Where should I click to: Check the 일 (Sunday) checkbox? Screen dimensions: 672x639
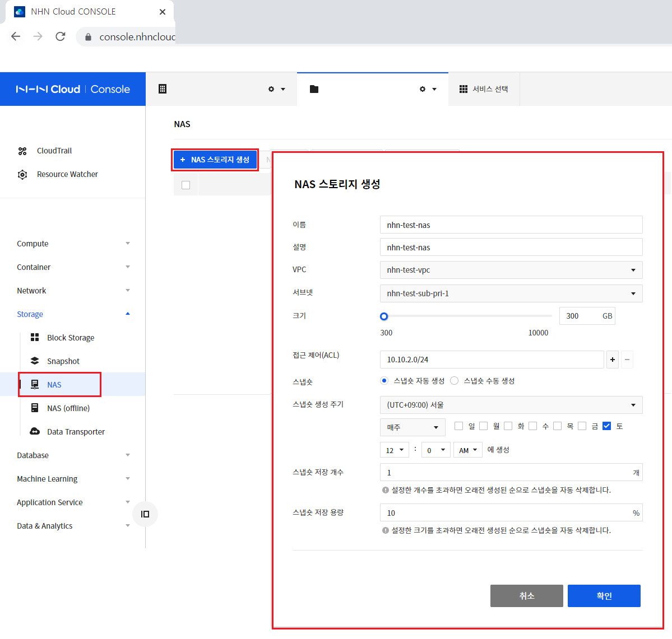coord(458,426)
